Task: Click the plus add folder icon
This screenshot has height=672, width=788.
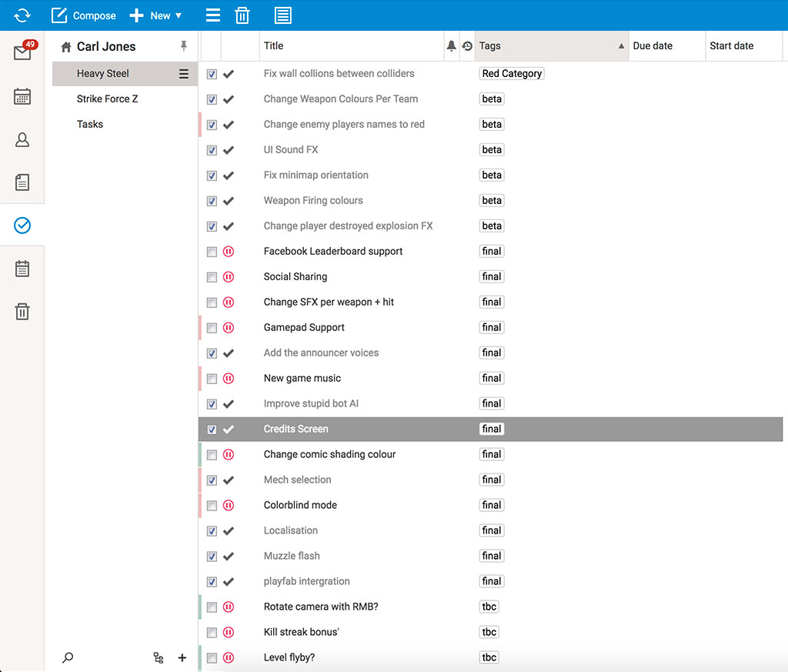Action: click(182, 657)
